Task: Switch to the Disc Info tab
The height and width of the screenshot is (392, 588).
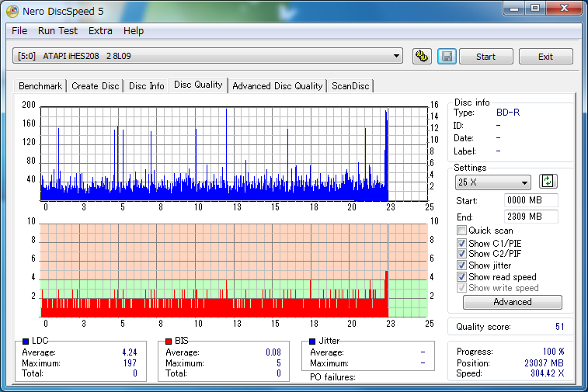Action: (147, 86)
